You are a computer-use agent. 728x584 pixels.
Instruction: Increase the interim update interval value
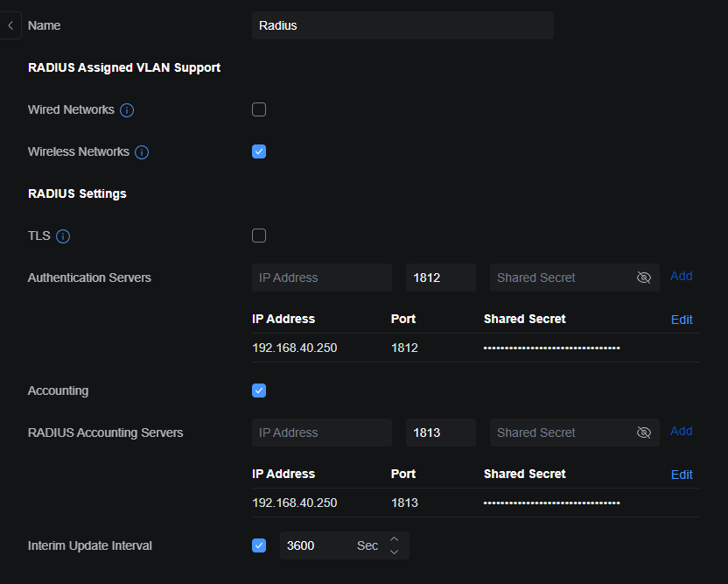(x=395, y=539)
